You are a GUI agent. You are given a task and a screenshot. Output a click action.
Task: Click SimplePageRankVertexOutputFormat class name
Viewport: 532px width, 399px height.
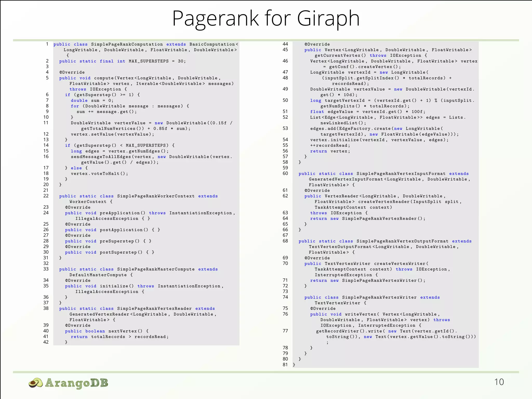(x=402, y=241)
